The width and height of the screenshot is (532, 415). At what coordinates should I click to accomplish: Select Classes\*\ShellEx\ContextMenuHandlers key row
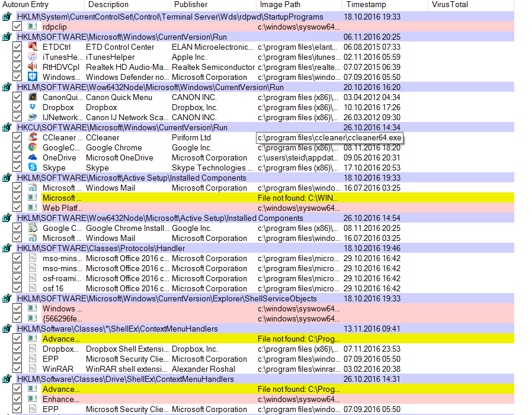click(x=265, y=329)
